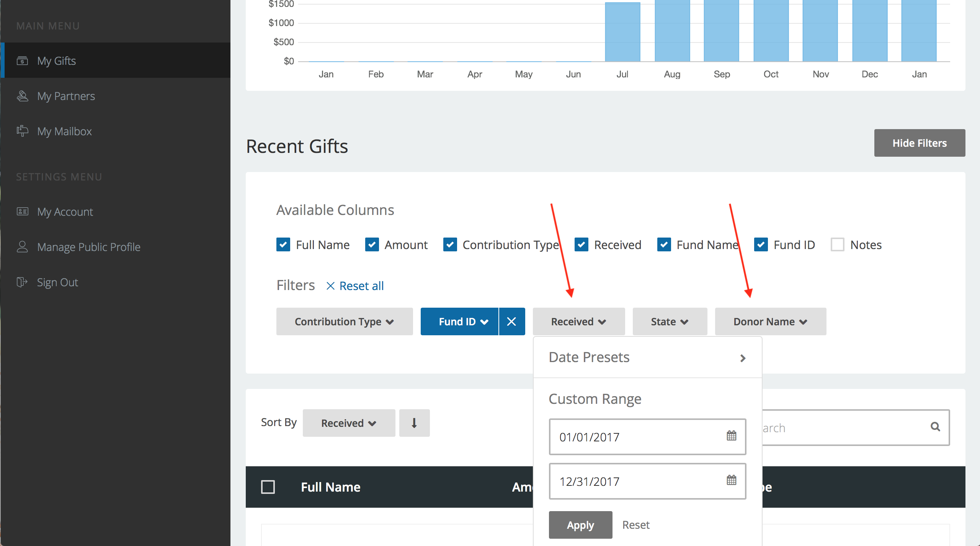Click the My Mailbox icon

[x=22, y=131]
